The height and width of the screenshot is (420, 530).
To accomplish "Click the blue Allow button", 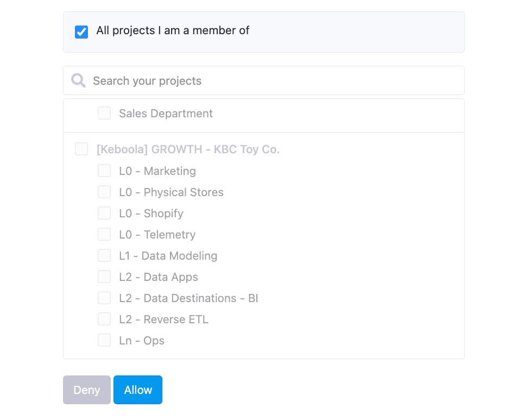I will tap(138, 390).
